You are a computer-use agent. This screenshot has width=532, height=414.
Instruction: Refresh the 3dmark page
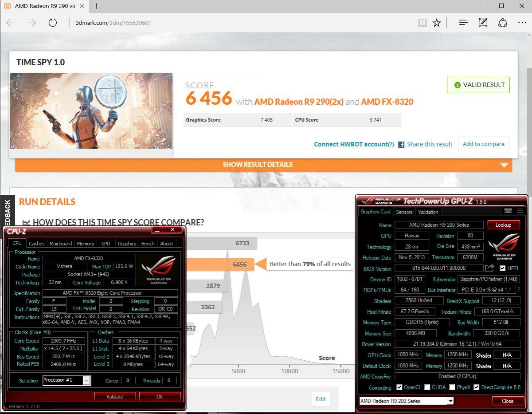(53, 23)
